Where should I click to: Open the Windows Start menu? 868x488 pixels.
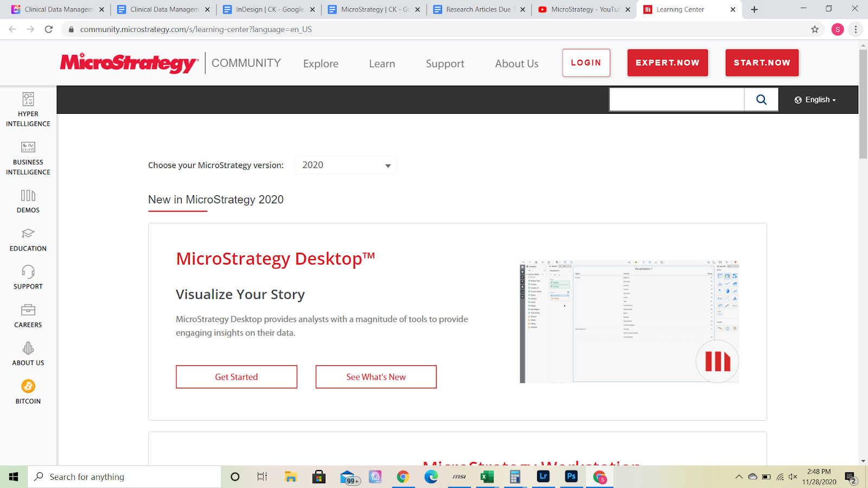pyautogui.click(x=14, y=477)
